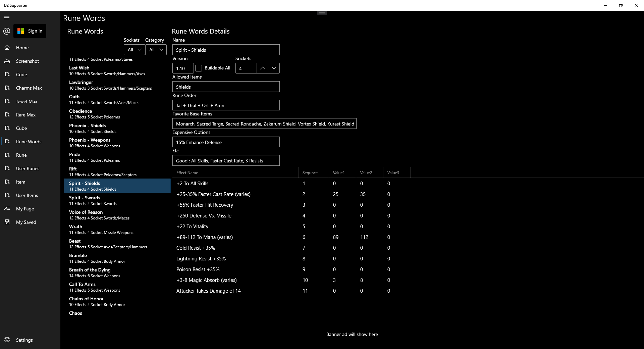Click the Screenshot sidebar icon

tap(7, 61)
